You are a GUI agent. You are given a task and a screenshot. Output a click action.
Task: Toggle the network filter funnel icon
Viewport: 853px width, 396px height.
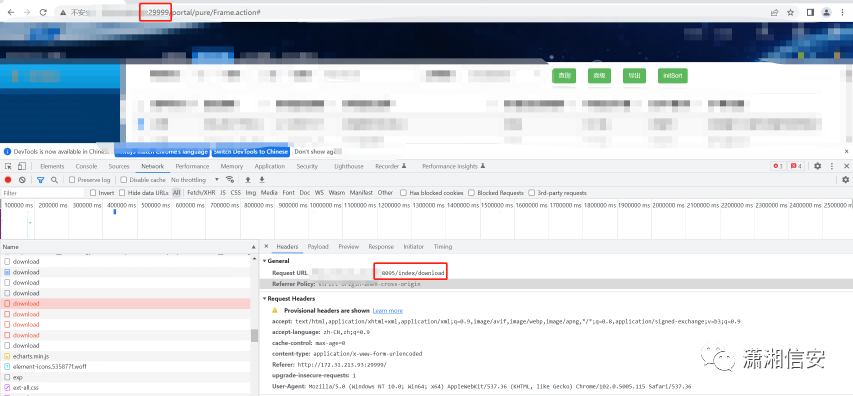click(x=40, y=180)
